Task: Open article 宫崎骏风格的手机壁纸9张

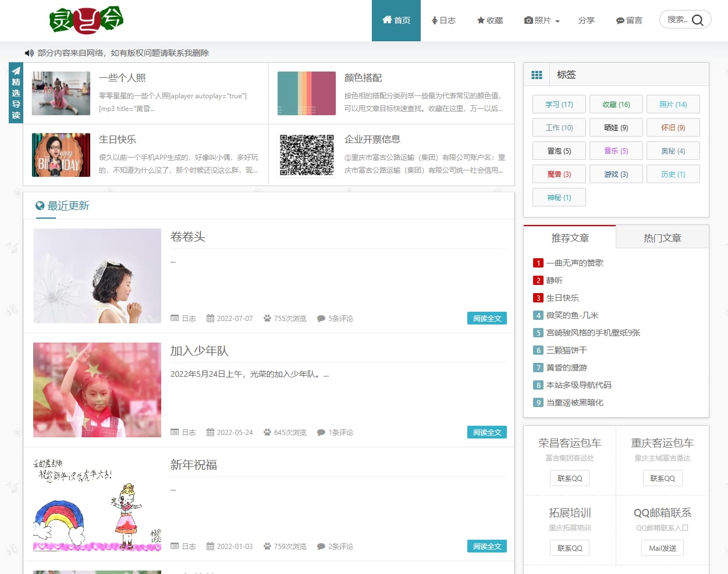Action: [x=593, y=333]
